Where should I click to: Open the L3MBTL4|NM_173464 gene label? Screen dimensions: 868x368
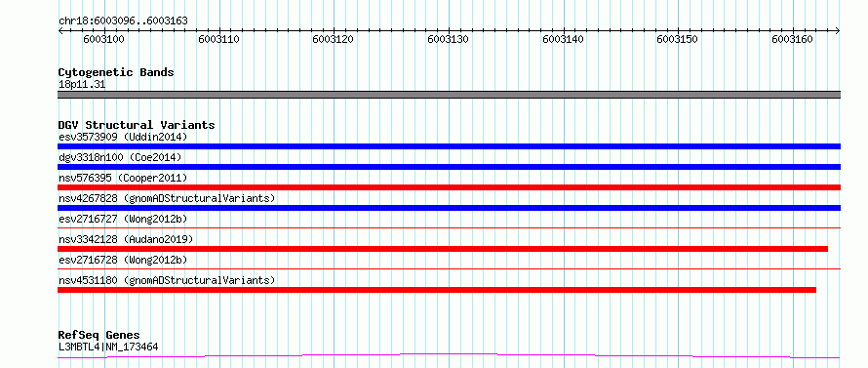(x=108, y=348)
